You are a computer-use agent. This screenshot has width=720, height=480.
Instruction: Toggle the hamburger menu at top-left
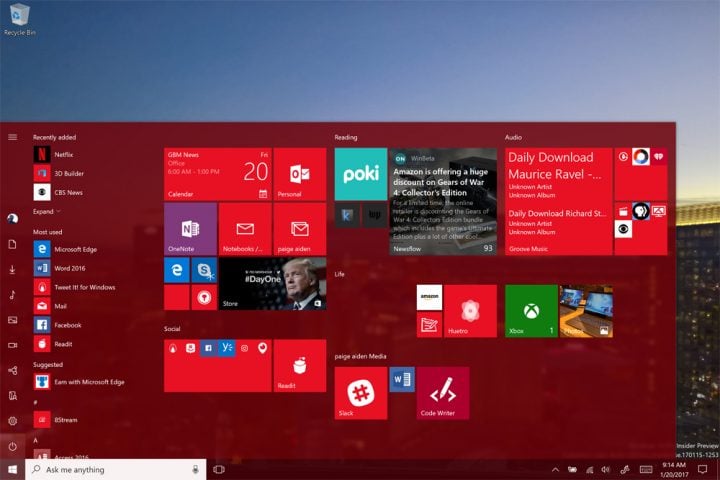(12, 137)
